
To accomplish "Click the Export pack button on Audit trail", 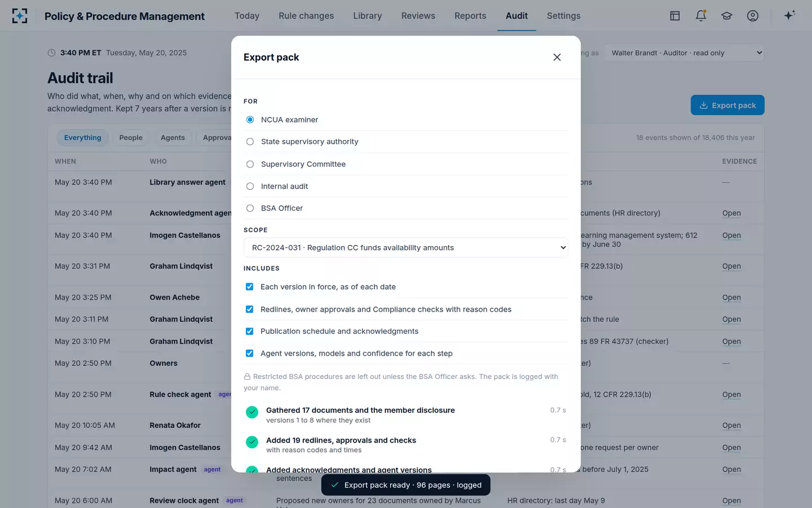I will pos(727,105).
